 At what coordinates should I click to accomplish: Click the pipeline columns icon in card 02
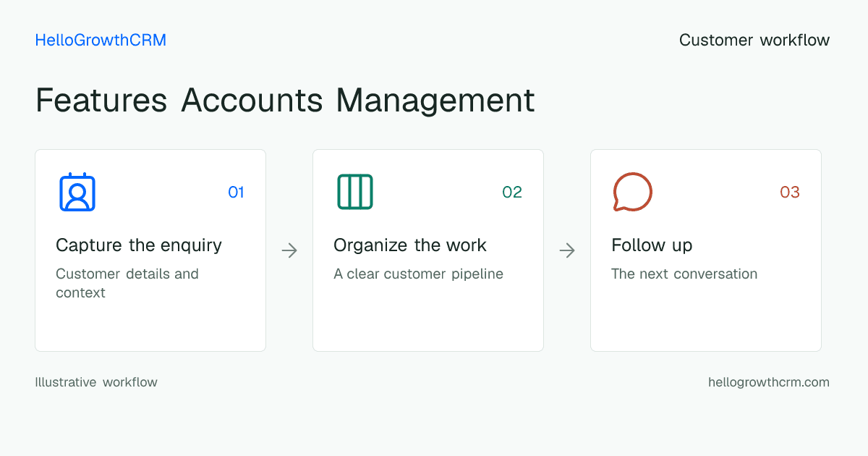(x=355, y=192)
